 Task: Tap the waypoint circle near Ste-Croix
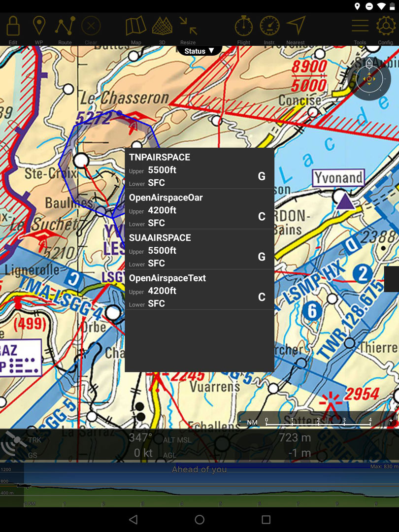point(81,160)
